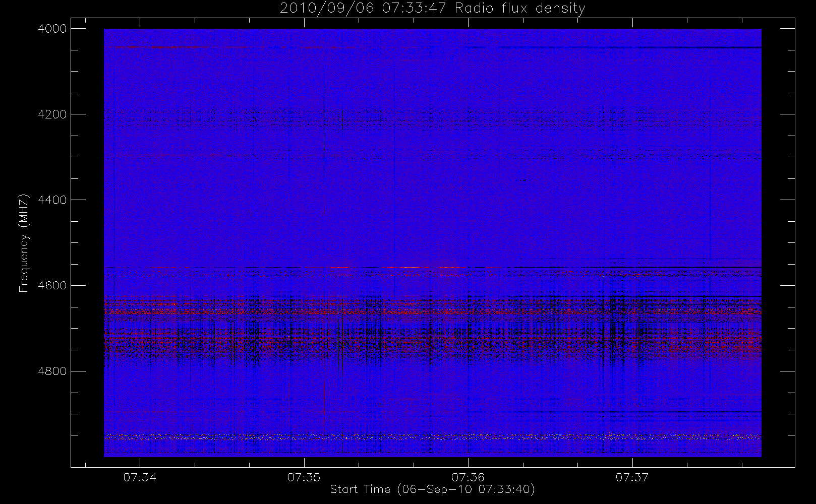Select the 4000 frequency tick label
816x504 pixels.
(52, 29)
